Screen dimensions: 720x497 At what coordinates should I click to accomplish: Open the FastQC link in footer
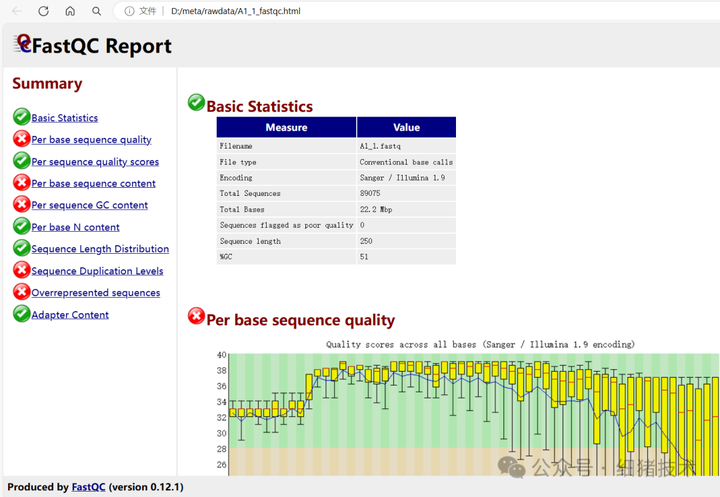pos(88,487)
